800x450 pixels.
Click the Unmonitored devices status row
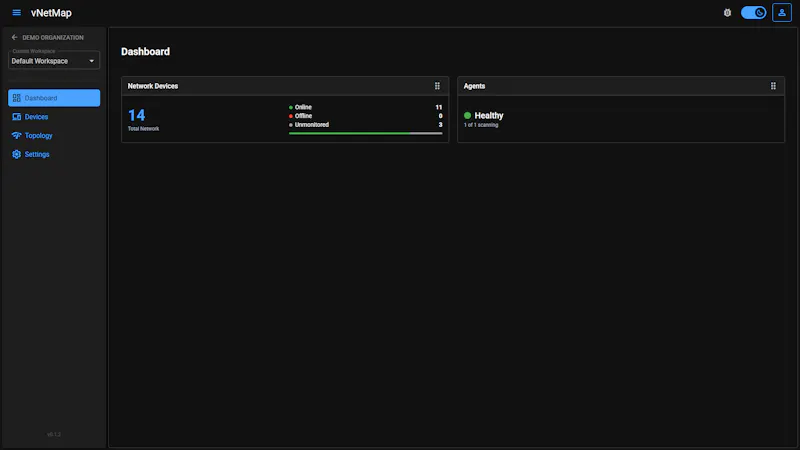coord(365,124)
